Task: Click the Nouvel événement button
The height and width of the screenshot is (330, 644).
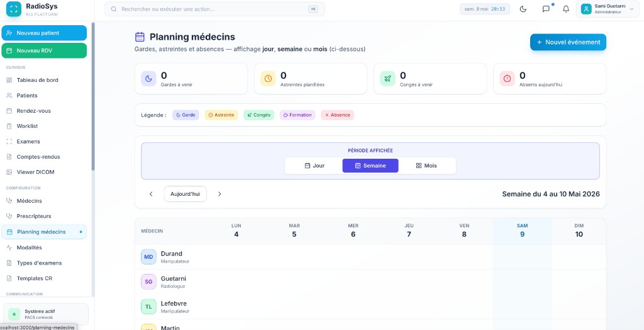Action: (568, 42)
